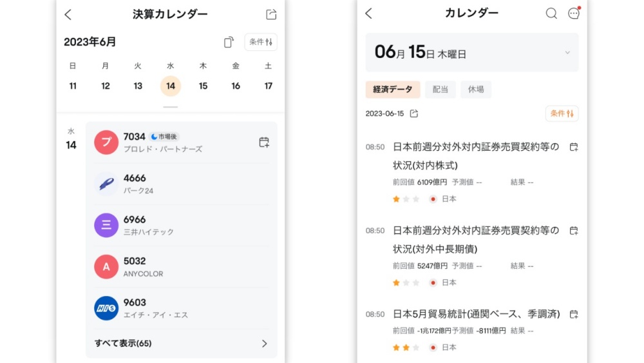
Task: Tap the 2023年6月 month label
Action: coord(90,42)
